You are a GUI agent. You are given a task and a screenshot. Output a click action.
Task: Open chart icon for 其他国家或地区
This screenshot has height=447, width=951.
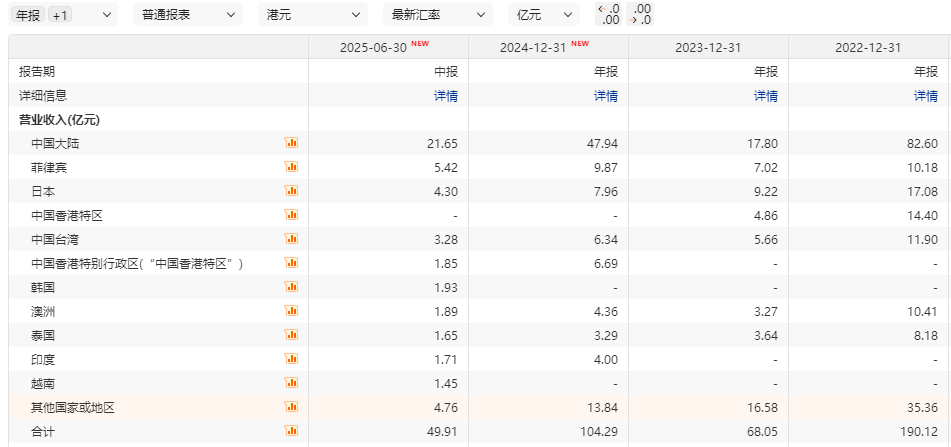point(292,407)
